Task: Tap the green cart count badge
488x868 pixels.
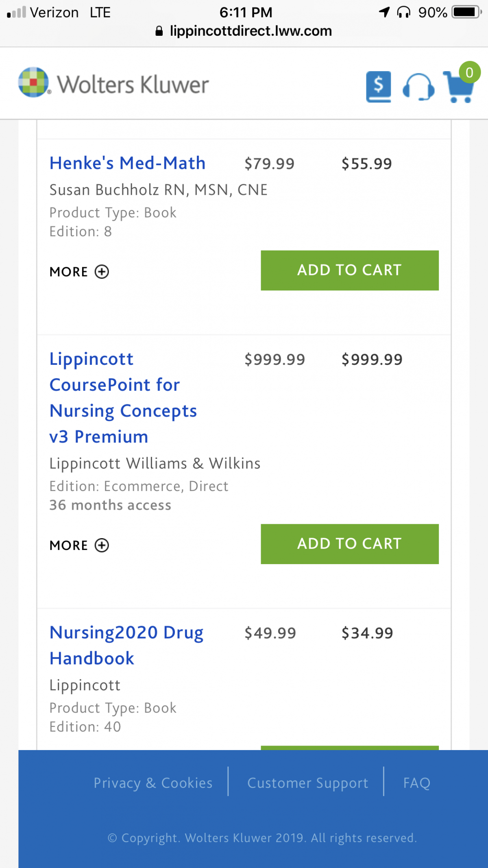Action: (470, 72)
